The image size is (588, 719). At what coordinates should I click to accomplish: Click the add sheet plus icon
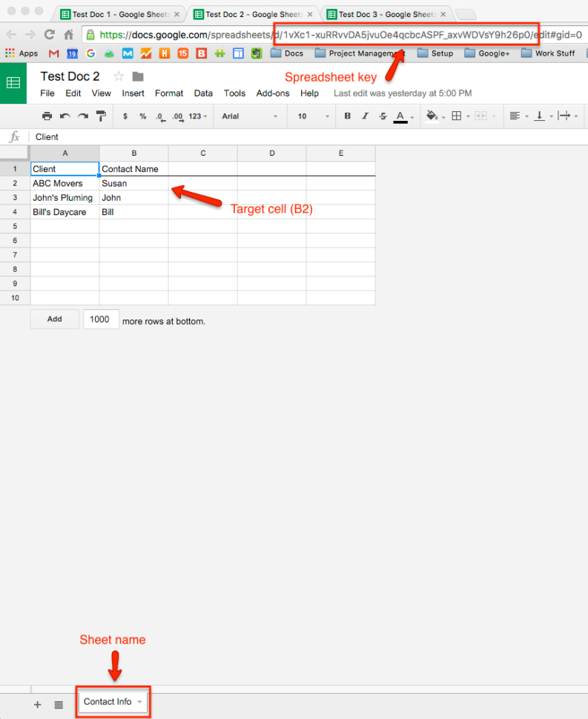pos(38,705)
